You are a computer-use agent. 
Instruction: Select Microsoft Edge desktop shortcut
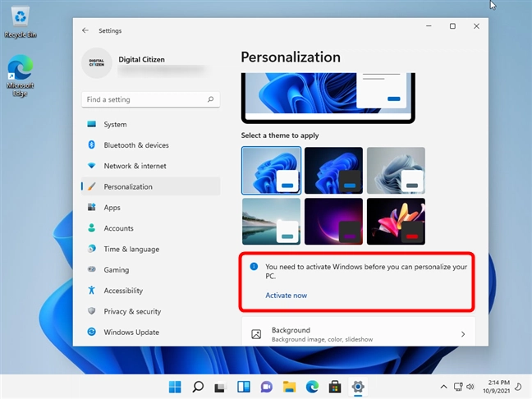click(x=20, y=76)
